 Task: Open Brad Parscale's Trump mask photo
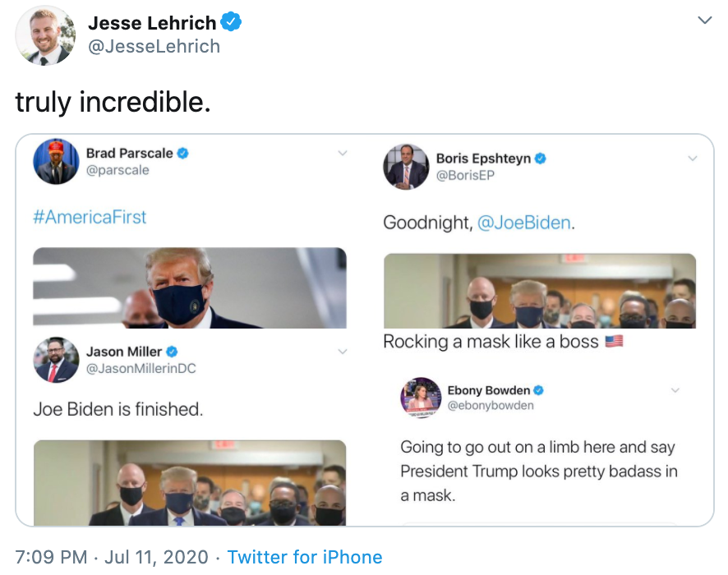pos(190,287)
